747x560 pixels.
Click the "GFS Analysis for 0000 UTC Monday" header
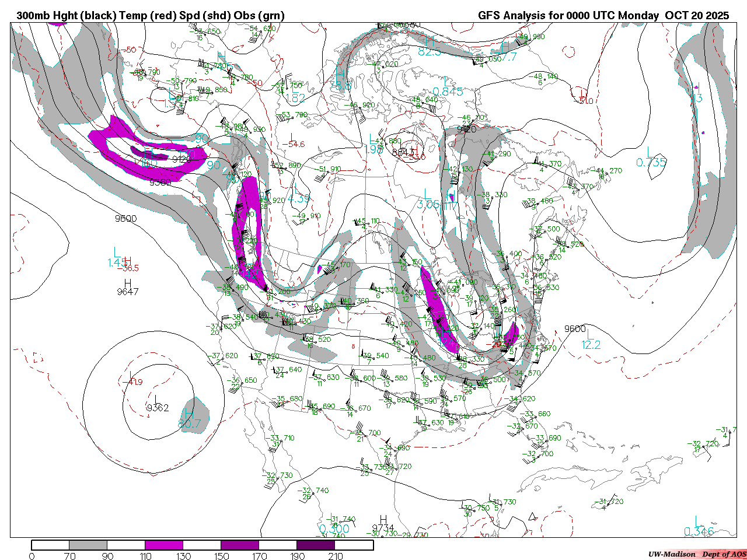click(569, 16)
